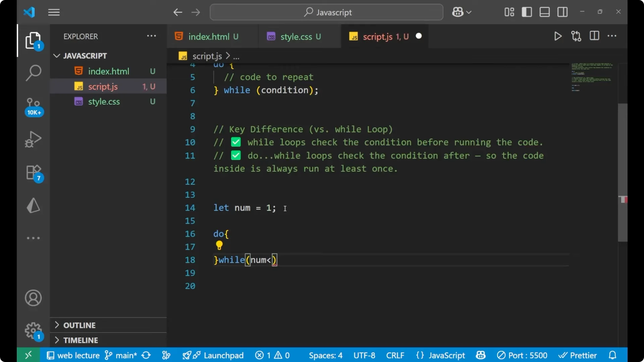
Task: Open the Explorer icon in Activity Bar
Action: coord(33,40)
